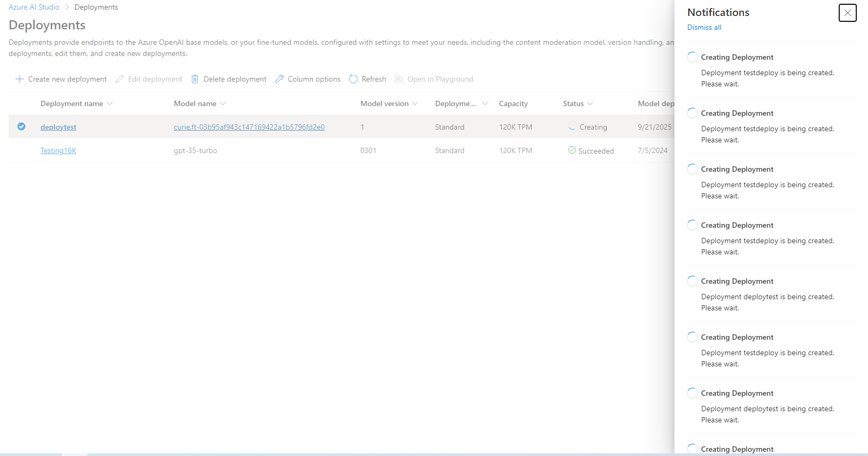868x456 pixels.
Task: Click the circular Refresh icon
Action: (353, 79)
